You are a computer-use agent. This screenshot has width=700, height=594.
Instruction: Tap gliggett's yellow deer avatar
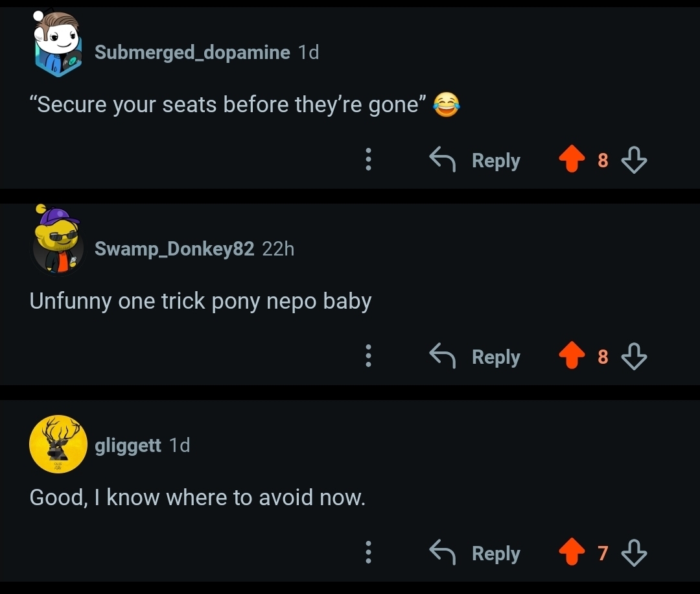click(58, 444)
